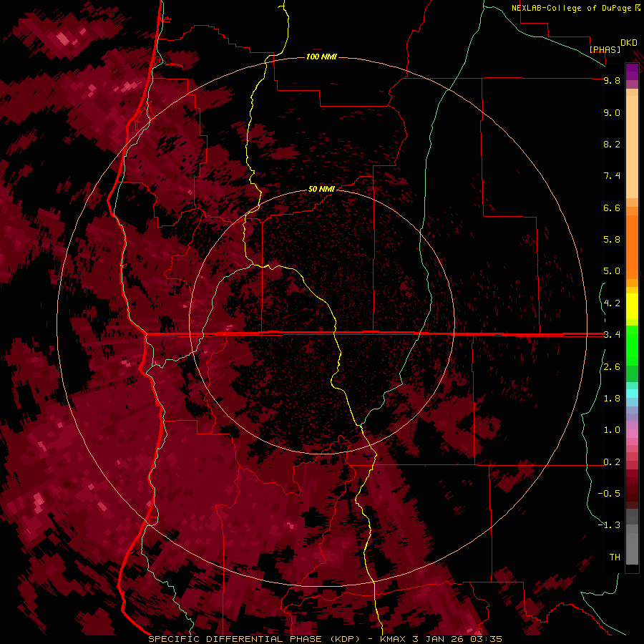Screen dimensions: 644x644
Task: Click the 100 NMI range ring label
Action: coord(321,57)
